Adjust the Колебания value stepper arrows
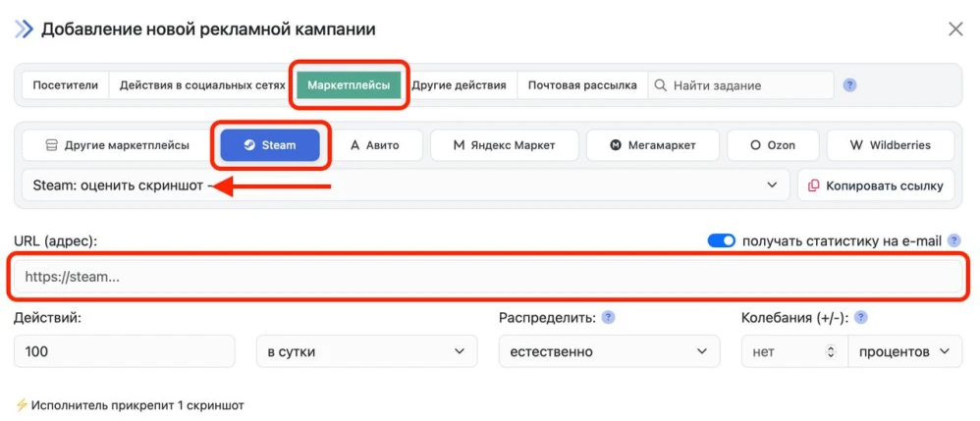This screenshot has height=421, width=980. (833, 351)
